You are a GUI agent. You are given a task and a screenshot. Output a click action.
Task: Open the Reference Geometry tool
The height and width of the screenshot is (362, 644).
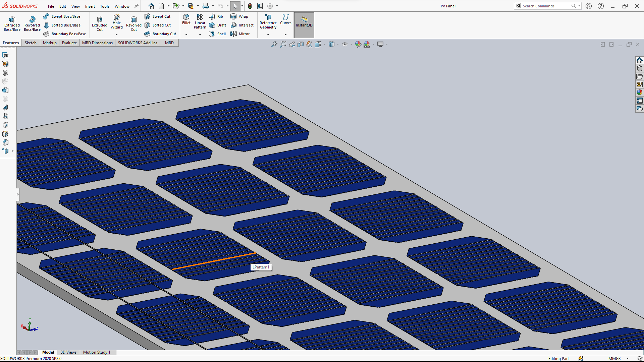point(268,21)
